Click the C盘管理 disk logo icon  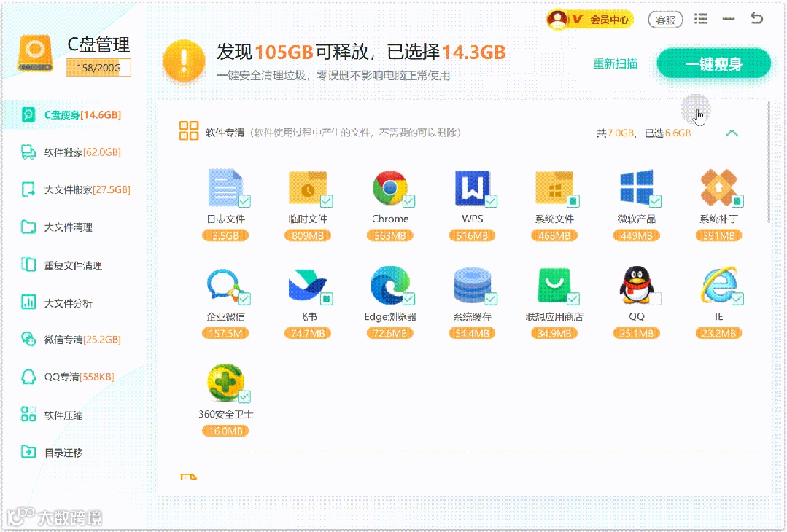pyautogui.click(x=35, y=53)
